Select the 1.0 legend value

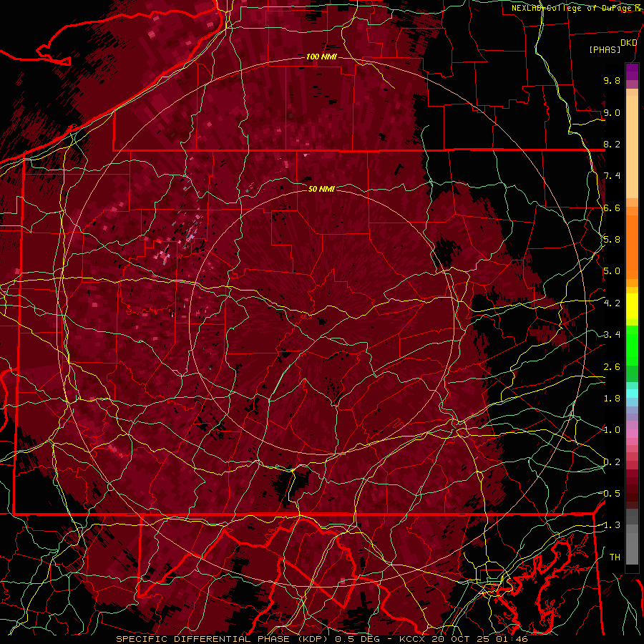tap(612, 430)
